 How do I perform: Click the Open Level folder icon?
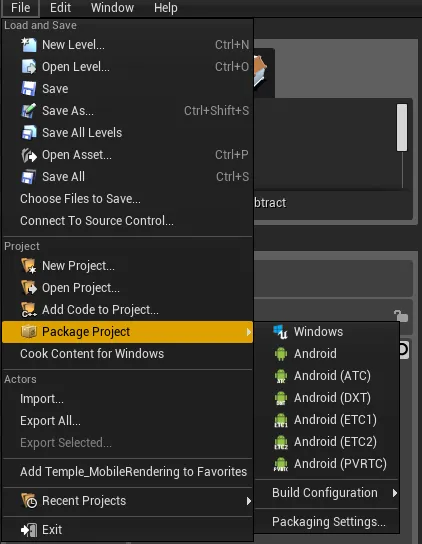[28, 67]
